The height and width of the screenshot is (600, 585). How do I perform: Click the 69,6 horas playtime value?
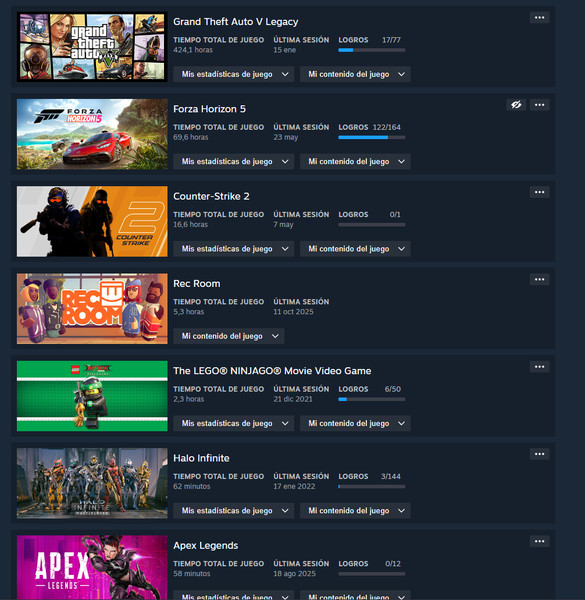coord(191,137)
